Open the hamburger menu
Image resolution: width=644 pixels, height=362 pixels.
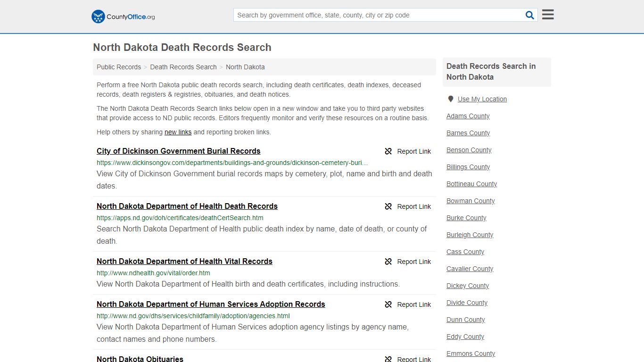point(548,15)
